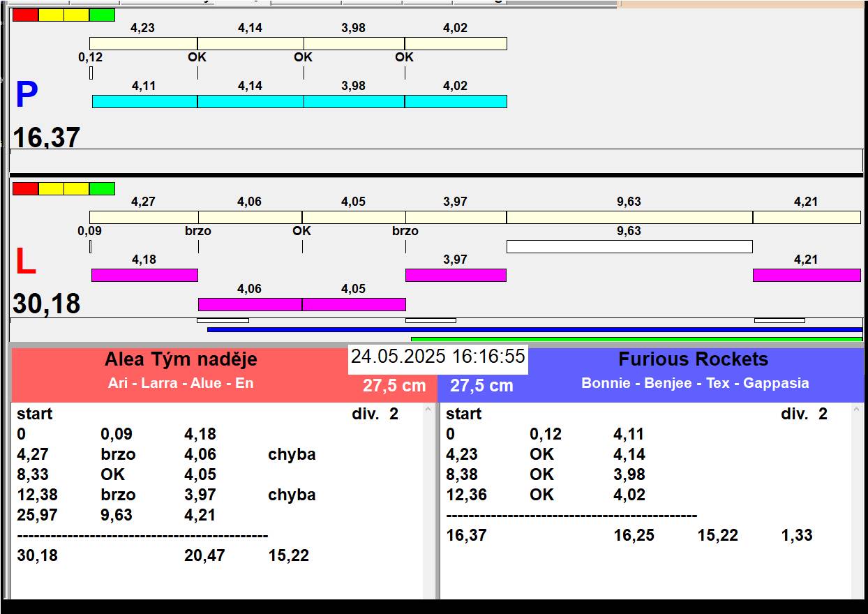Image resolution: width=868 pixels, height=614 pixels.
Task: Click the date and time stamp label
Action: pos(437,357)
